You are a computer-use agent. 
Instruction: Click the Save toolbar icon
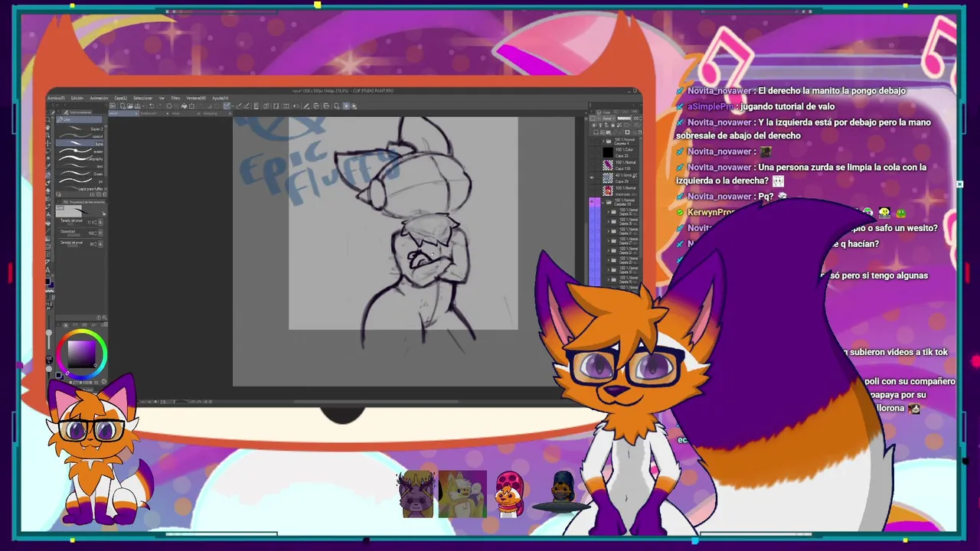coord(137,106)
